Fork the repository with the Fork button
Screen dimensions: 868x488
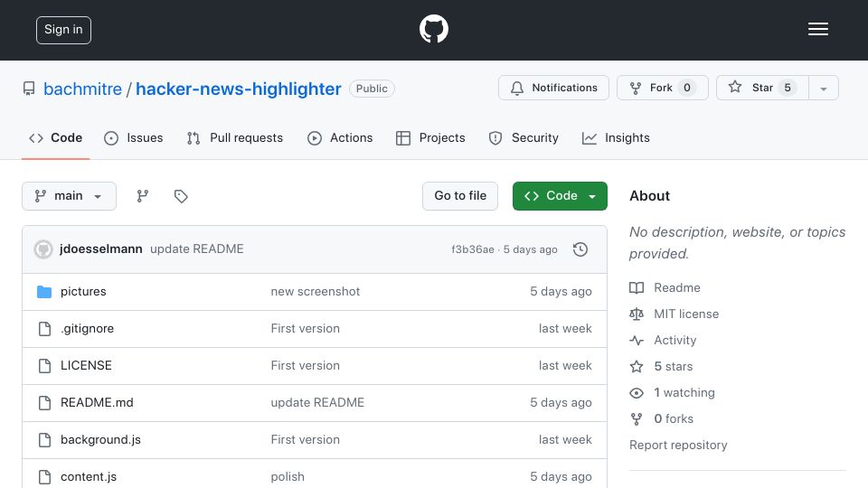(663, 88)
